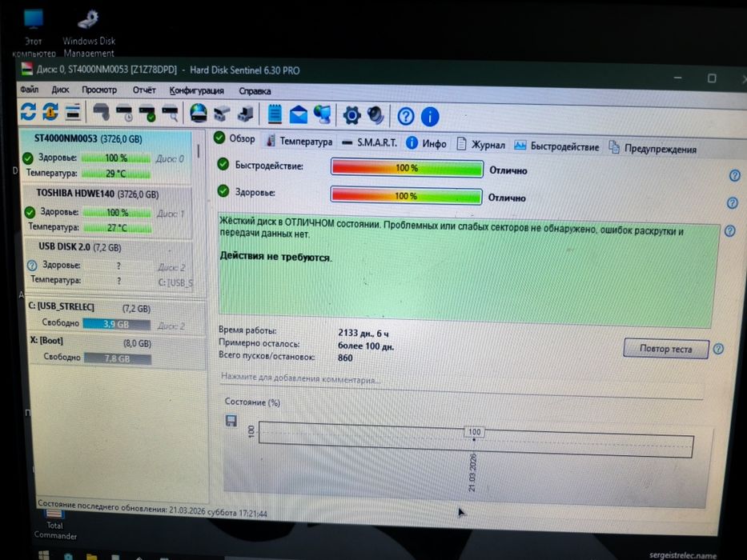This screenshot has width=747, height=560.
Task: Click the Повтор теста button
Action: (666, 349)
